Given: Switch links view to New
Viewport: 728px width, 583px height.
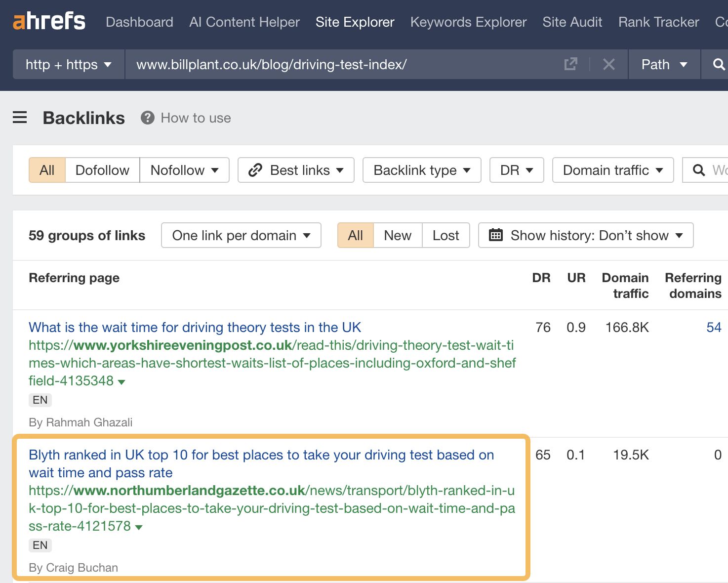Looking at the screenshot, I should point(397,235).
